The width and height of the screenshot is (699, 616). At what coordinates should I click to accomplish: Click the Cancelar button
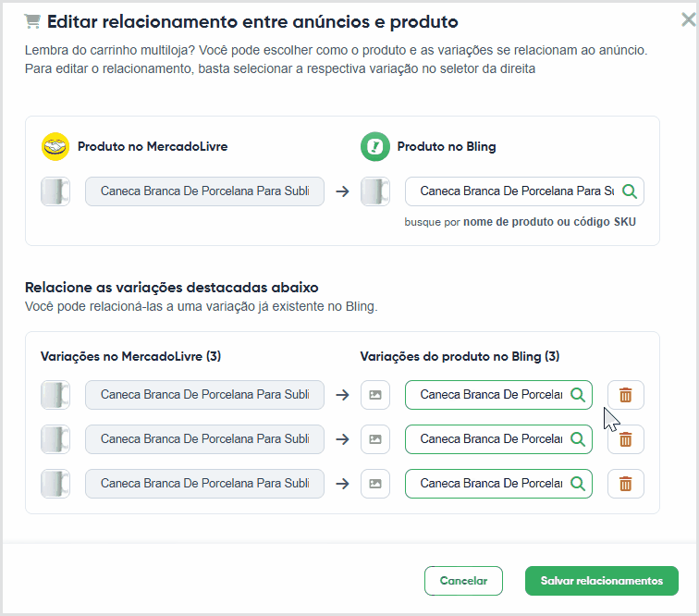(x=463, y=581)
